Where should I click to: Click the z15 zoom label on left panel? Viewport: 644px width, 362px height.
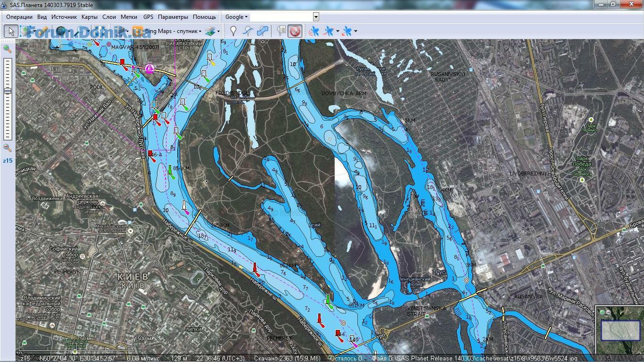pyautogui.click(x=8, y=161)
